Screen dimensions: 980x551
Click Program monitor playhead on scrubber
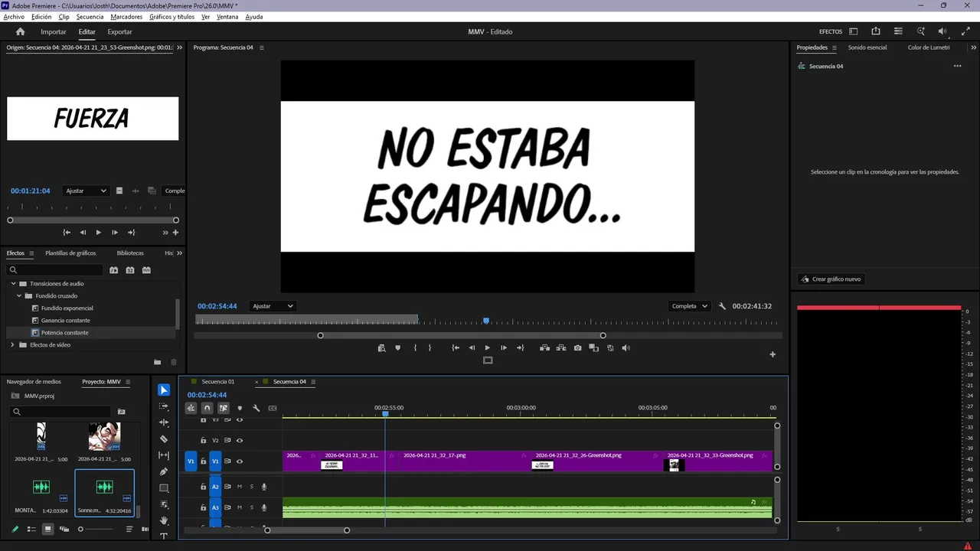click(486, 321)
